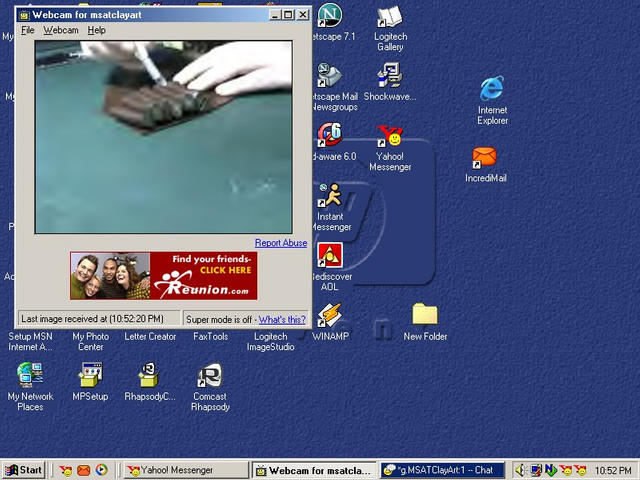Click the Setup MSN Internet A... label
This screenshot has height=480, width=640.
[x=30, y=342]
